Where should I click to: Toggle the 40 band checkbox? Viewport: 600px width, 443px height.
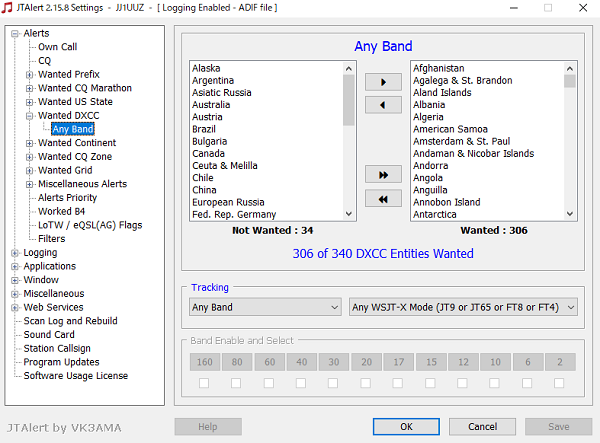tap(299, 383)
